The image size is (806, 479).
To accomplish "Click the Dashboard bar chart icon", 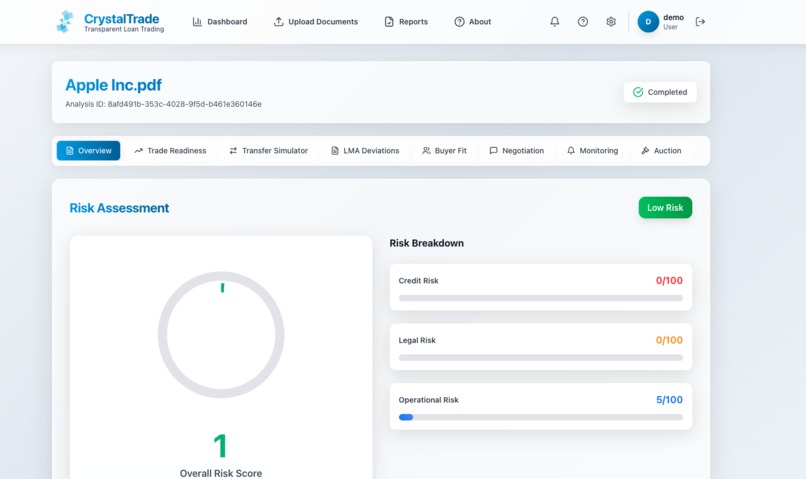I will pyautogui.click(x=197, y=22).
